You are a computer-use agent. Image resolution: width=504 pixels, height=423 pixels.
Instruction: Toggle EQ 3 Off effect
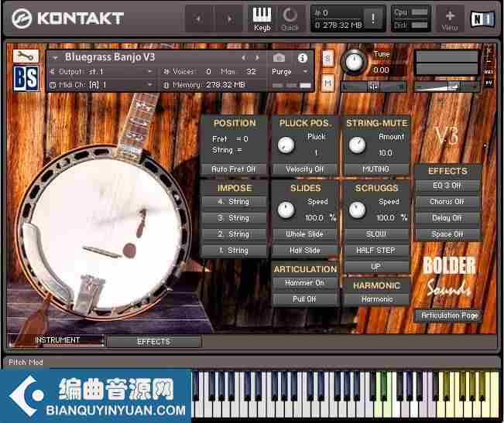pos(447,186)
